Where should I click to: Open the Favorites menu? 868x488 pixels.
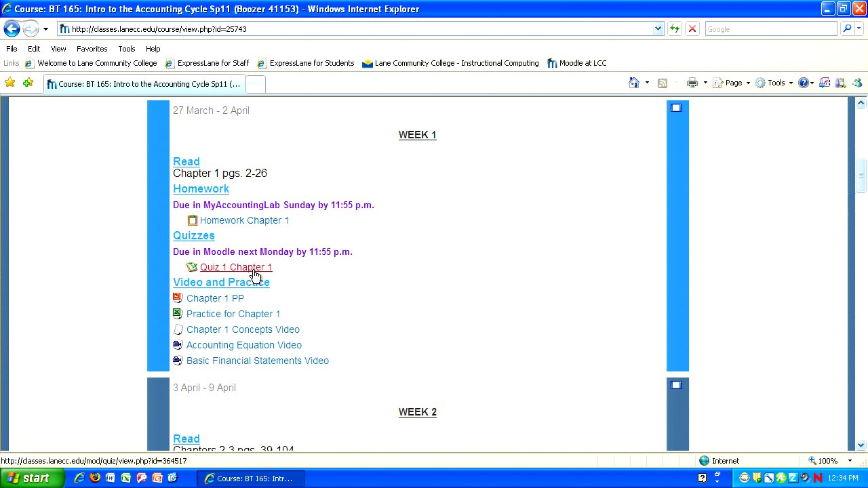tap(92, 49)
